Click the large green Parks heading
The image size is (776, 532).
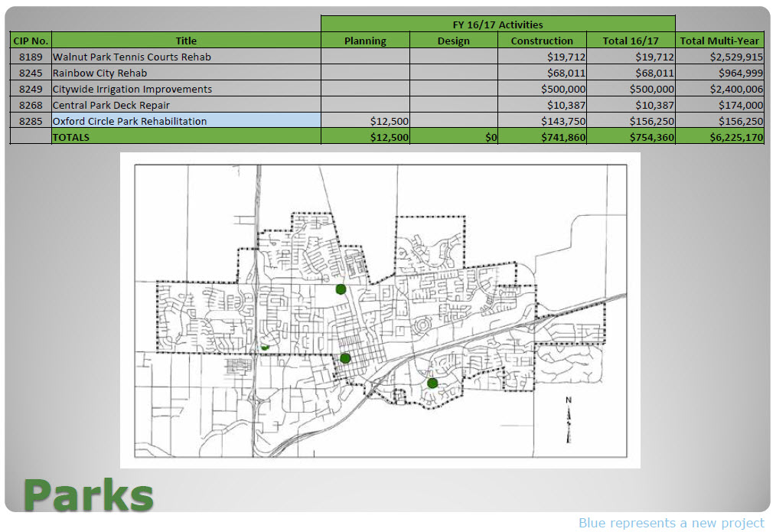(89, 495)
